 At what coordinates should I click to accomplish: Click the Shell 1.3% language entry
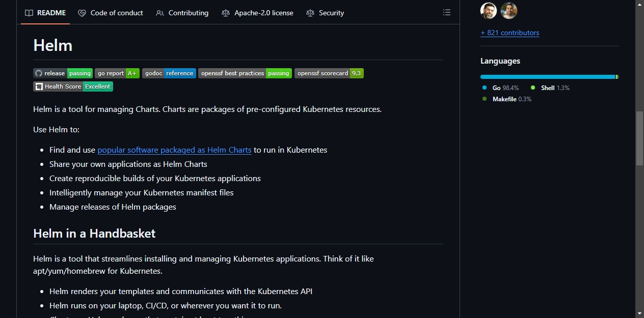[x=550, y=88]
